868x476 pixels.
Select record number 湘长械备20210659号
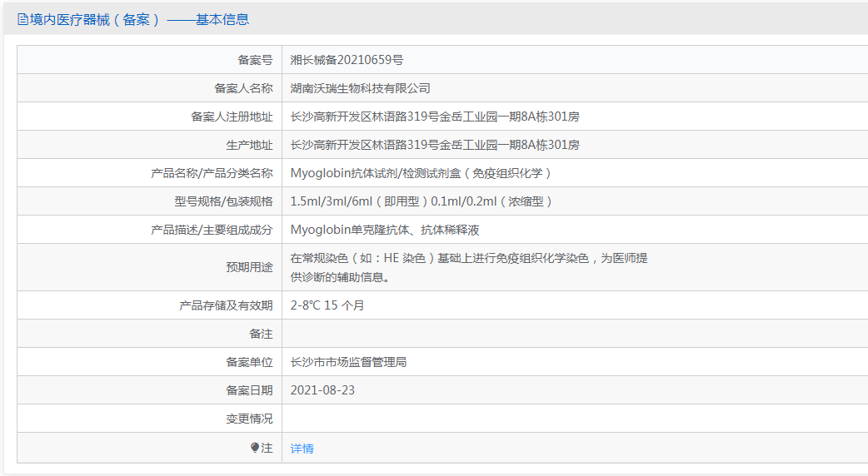click(x=347, y=60)
